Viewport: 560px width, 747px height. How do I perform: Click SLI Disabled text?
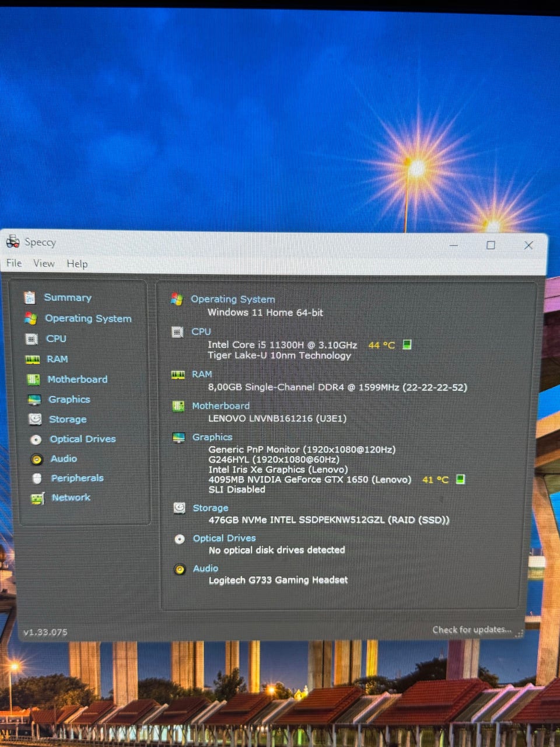point(237,490)
